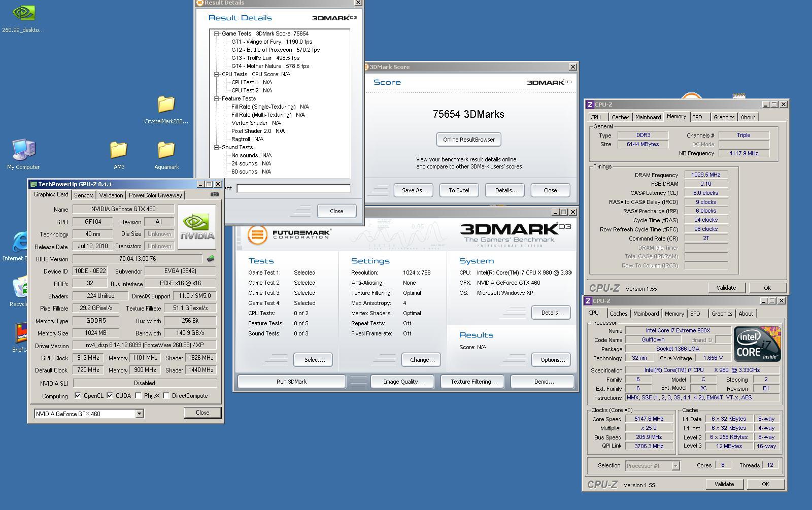Viewport: 812px width, 510px height.
Task: Switch to the Validation tab in GPU-Z
Action: (x=111, y=195)
